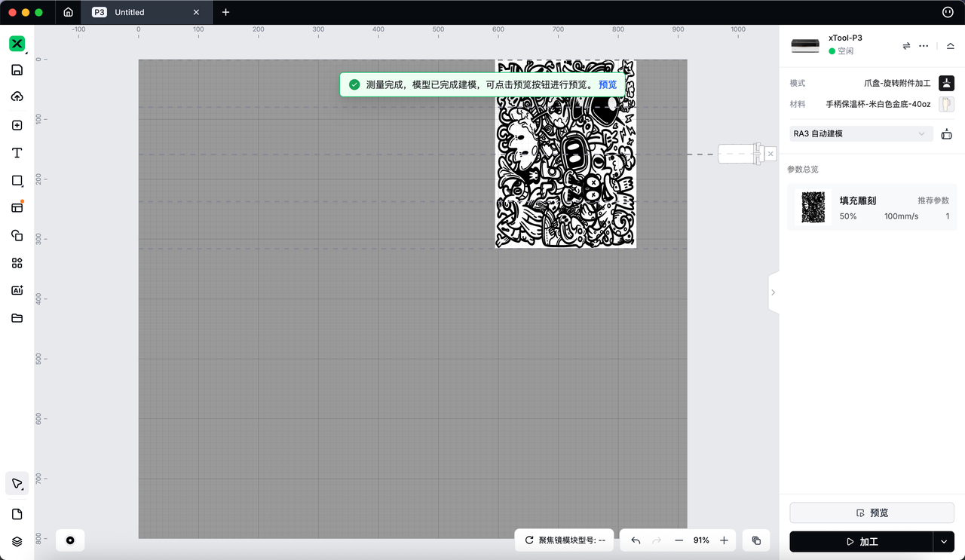This screenshot has height=560, width=965.
Task: Open the RA3 自动建模 dropdown
Action: [x=859, y=134]
